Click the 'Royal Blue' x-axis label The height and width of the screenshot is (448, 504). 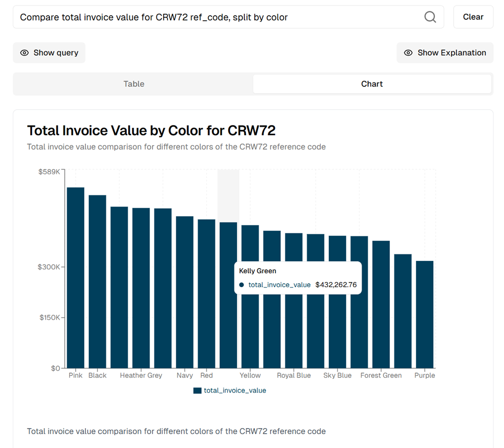point(294,375)
